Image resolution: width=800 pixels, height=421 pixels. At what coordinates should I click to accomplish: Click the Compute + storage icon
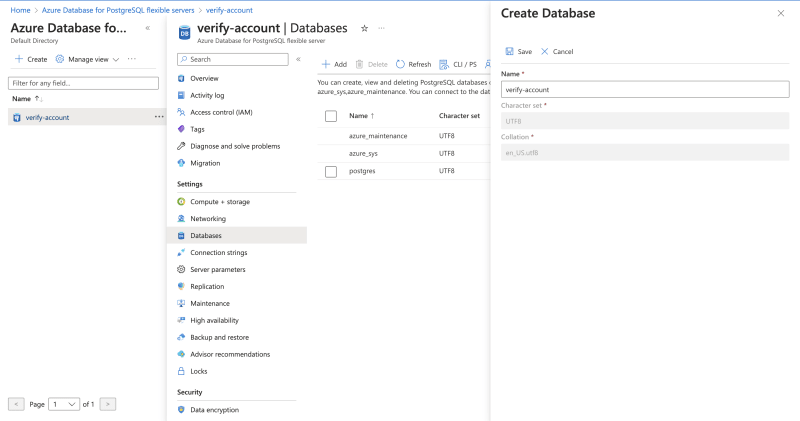181,202
